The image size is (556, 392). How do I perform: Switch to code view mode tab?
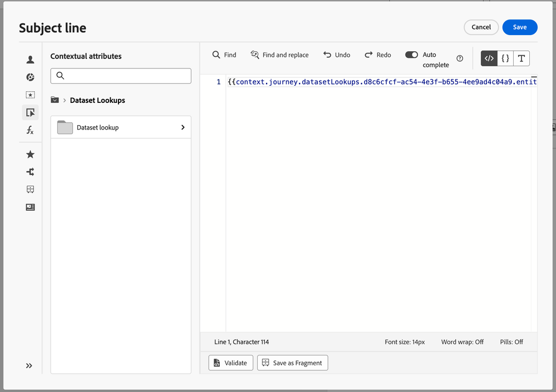(x=489, y=58)
